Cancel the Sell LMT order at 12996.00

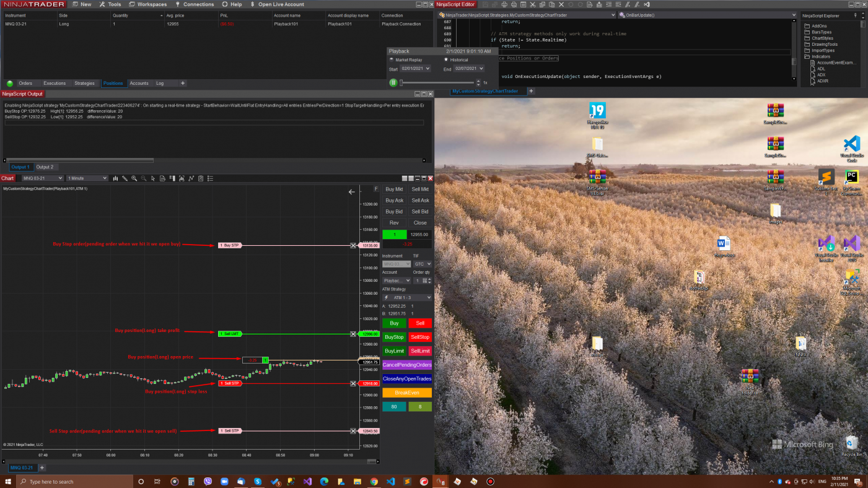353,334
